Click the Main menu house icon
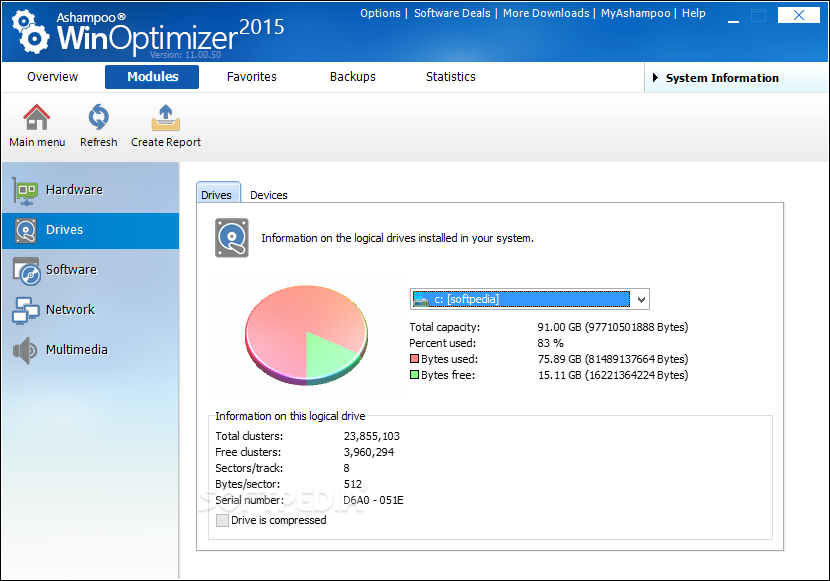The image size is (830, 581). pos(37,117)
